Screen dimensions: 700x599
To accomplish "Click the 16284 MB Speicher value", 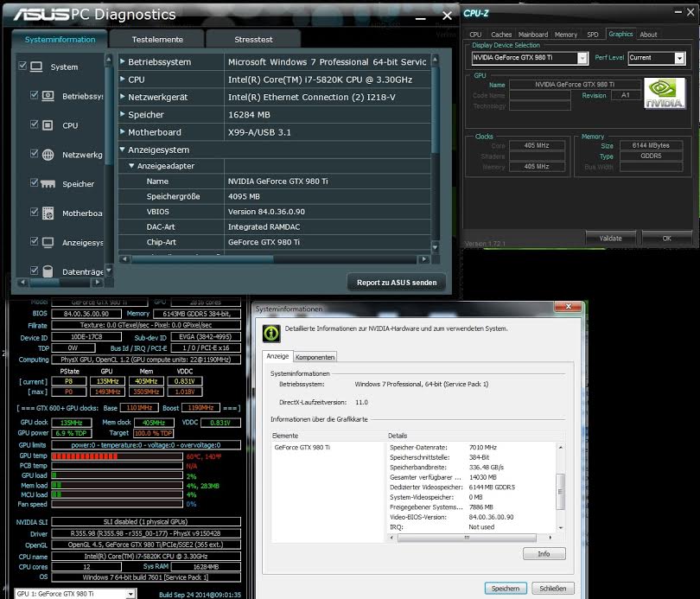I will [249, 115].
